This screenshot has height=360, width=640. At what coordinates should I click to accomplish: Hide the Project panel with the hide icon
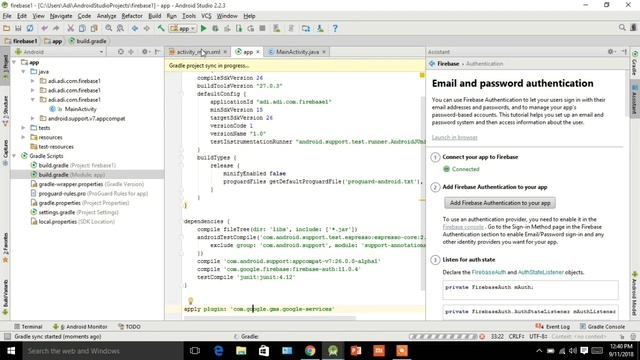click(158, 52)
